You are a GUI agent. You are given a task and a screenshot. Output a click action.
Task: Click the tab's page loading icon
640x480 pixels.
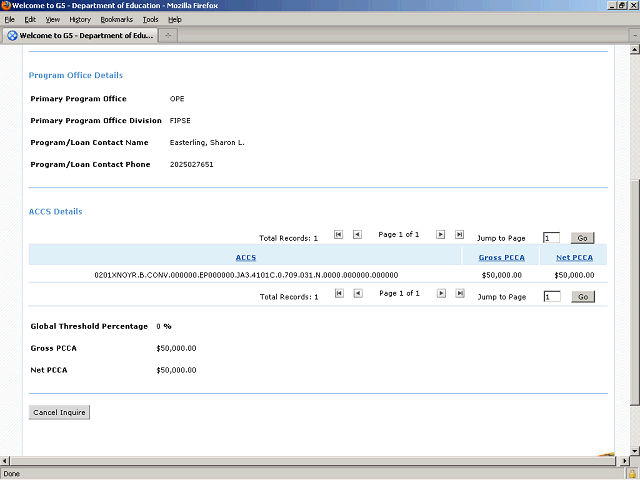click(12, 36)
